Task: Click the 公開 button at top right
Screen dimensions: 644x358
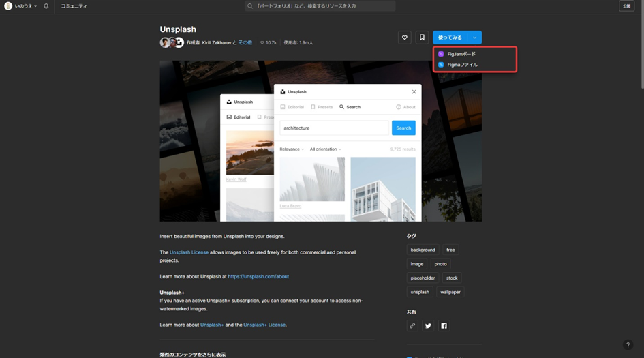Action: pos(627,5)
